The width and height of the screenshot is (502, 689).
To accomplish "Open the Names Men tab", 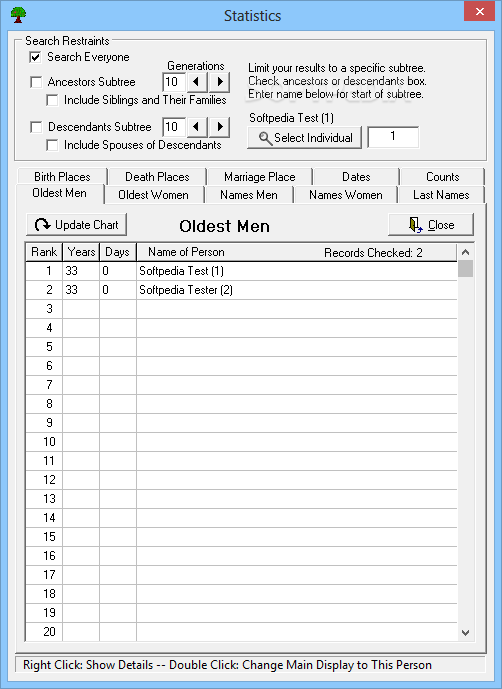I will pyautogui.click(x=249, y=195).
